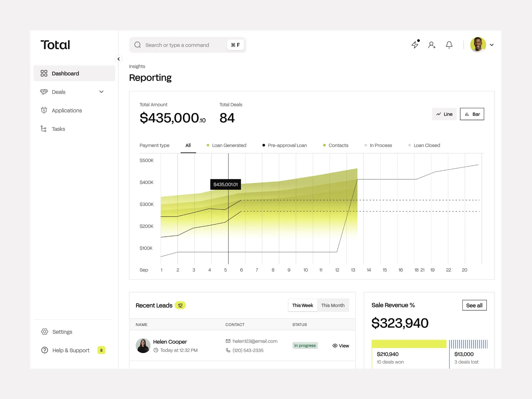This screenshot has height=399, width=532.
Task: Click the Help & Support badge 8
Action: click(x=101, y=350)
